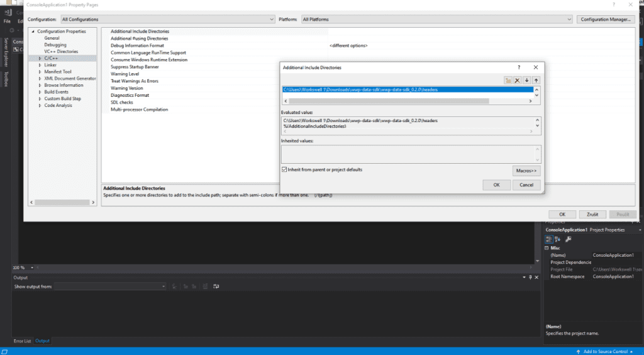This screenshot has height=355, width=644.
Task: Click the Property Pages wrench icon
Action: pyautogui.click(x=568, y=239)
